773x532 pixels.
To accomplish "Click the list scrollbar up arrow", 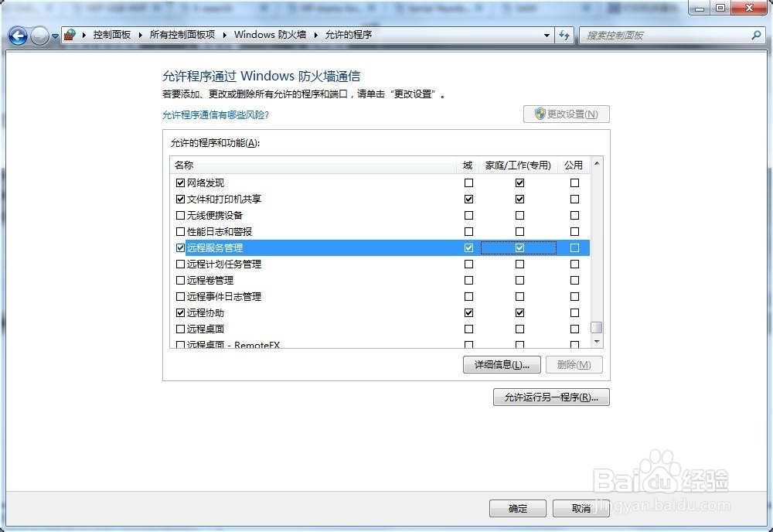I will pos(597,163).
